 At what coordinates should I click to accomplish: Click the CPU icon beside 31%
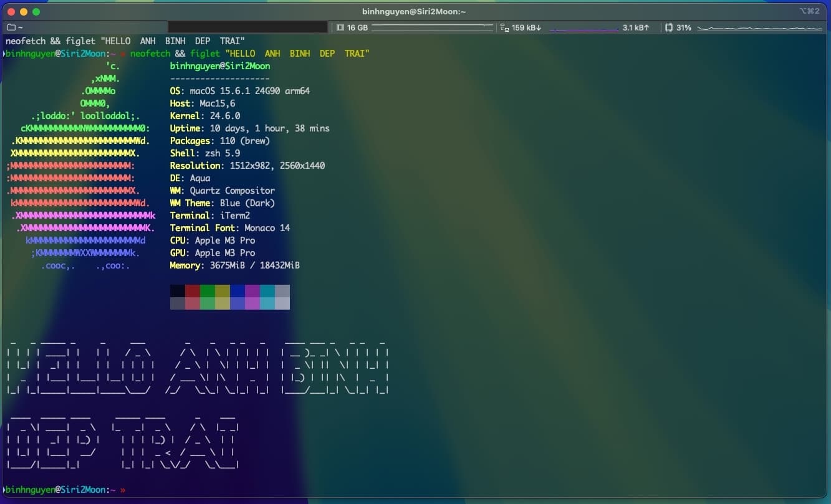pyautogui.click(x=669, y=27)
